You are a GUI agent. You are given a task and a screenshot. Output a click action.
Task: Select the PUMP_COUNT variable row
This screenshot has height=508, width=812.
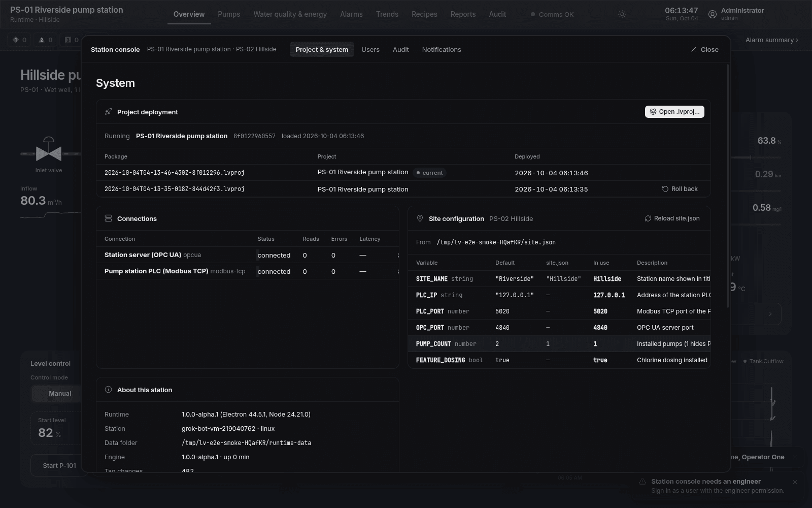(x=559, y=344)
